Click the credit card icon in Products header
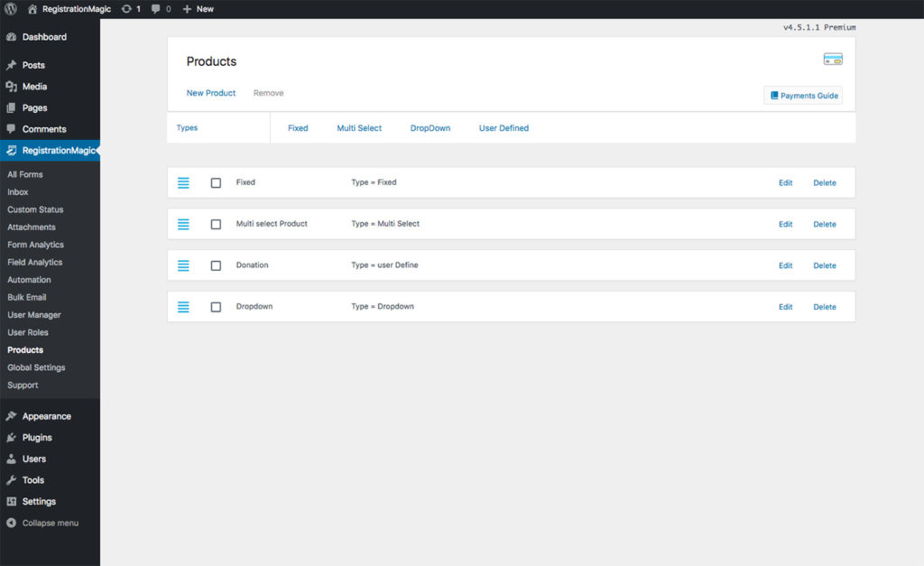 (x=832, y=60)
